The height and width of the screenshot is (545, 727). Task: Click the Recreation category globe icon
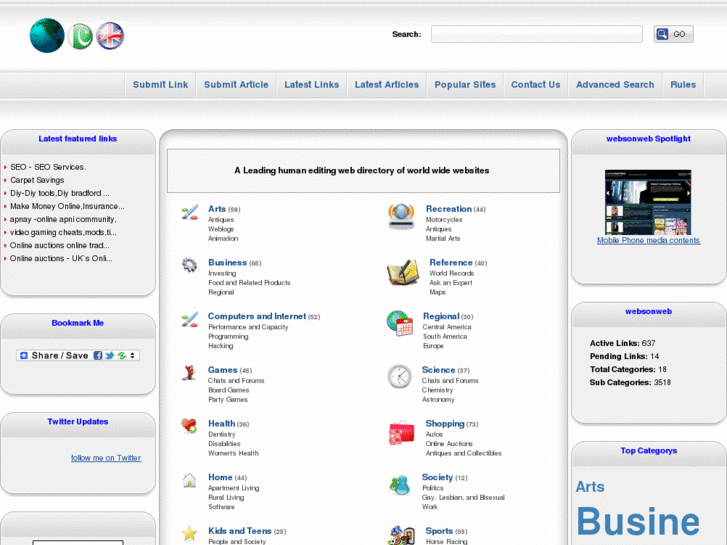coord(401,216)
